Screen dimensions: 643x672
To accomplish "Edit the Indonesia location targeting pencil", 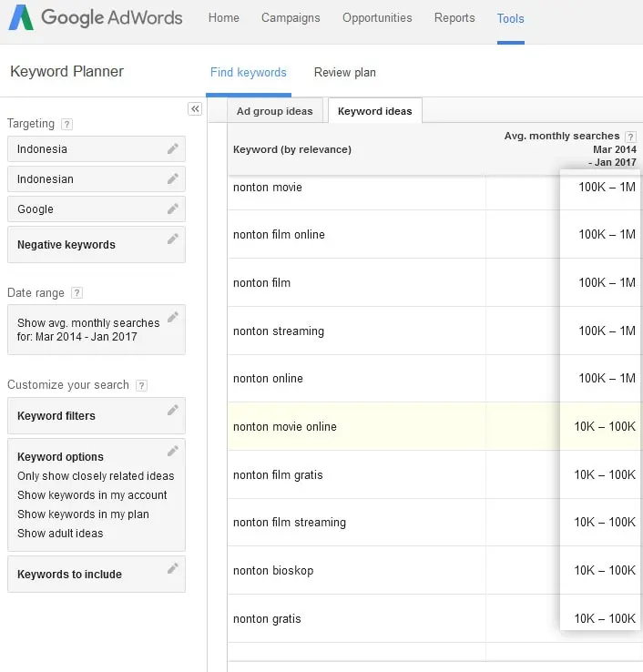I will point(172,148).
